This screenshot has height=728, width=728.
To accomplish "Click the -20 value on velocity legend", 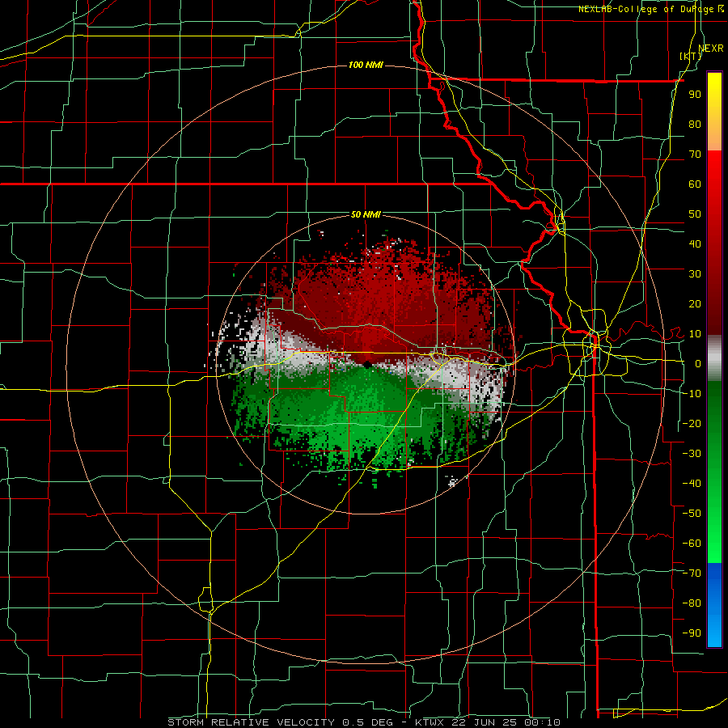I will point(692,423).
